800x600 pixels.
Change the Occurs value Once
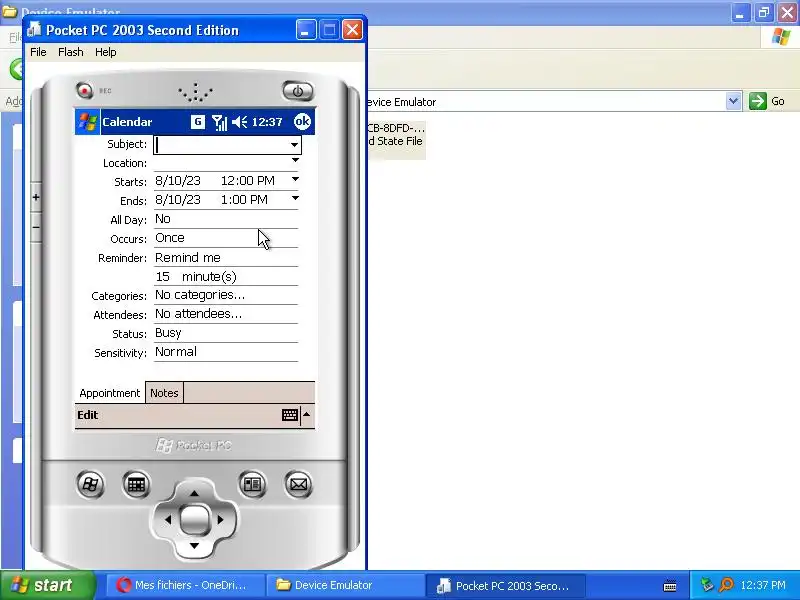point(226,238)
